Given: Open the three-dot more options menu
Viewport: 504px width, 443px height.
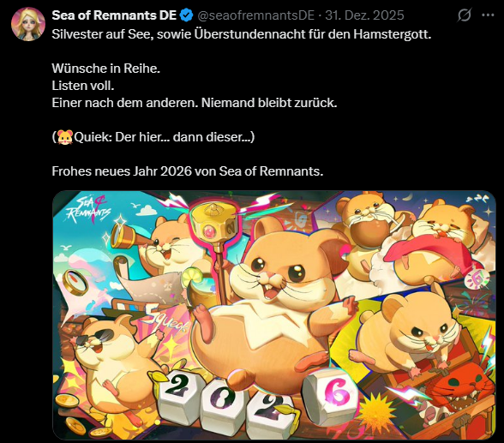Looking at the screenshot, I should 488,15.
